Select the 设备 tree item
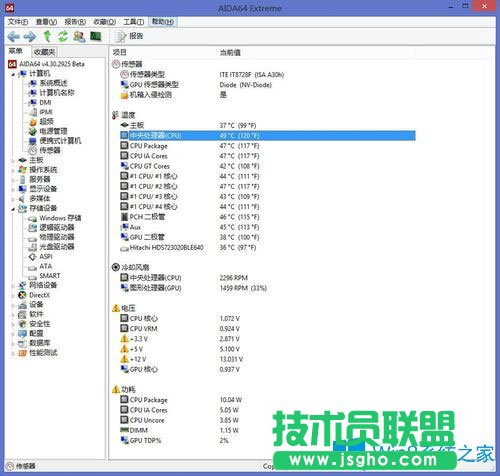The height and width of the screenshot is (476, 500). (31, 305)
